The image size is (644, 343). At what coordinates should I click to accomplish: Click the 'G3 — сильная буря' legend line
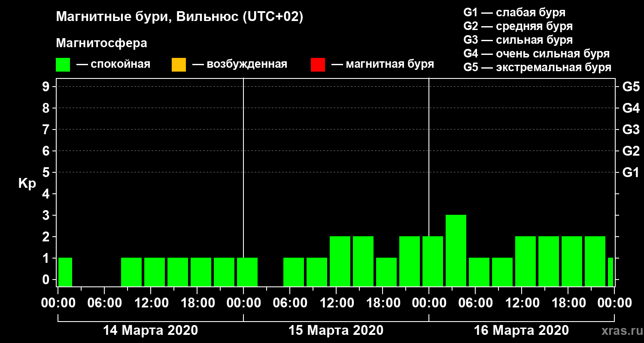point(518,40)
